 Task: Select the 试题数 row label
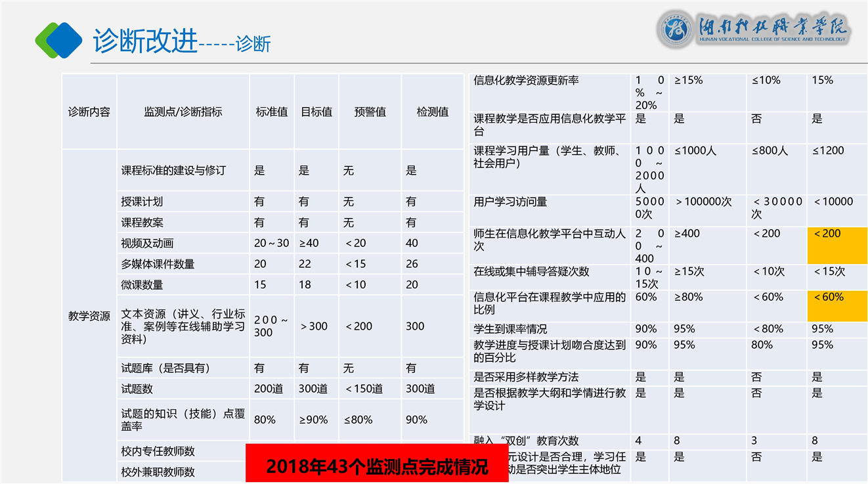(x=137, y=389)
